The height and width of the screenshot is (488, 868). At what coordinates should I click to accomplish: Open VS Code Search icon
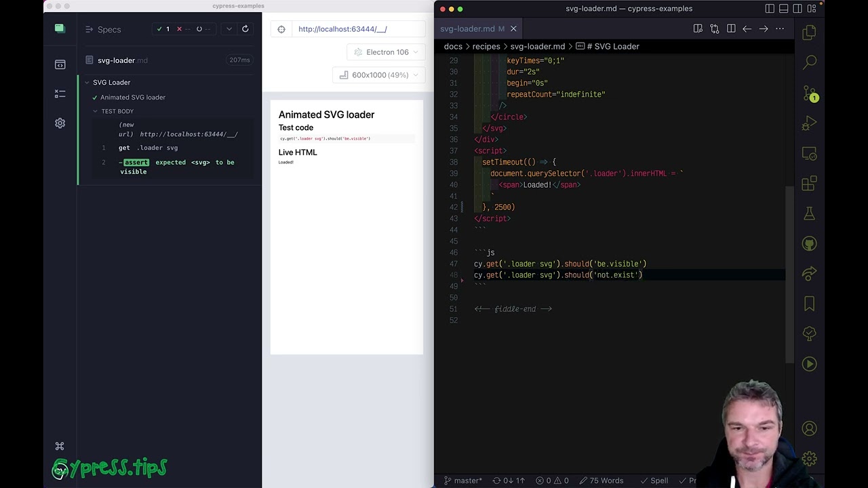[809, 62]
